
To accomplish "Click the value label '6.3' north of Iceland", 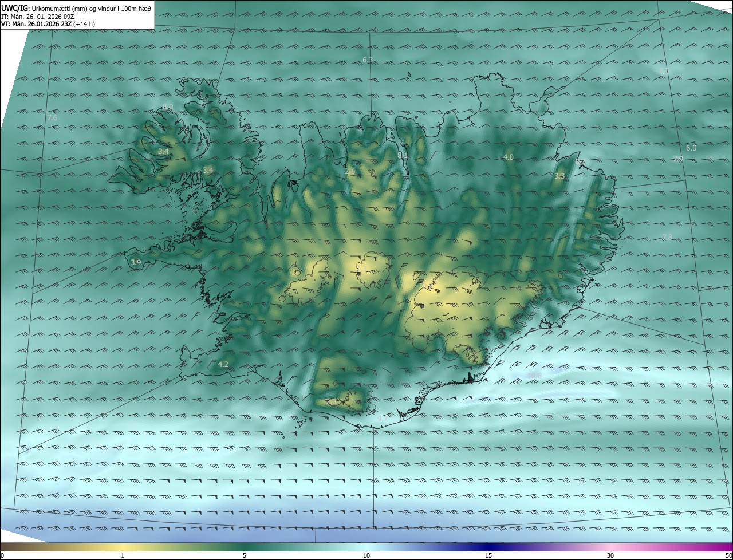I will (368, 60).
